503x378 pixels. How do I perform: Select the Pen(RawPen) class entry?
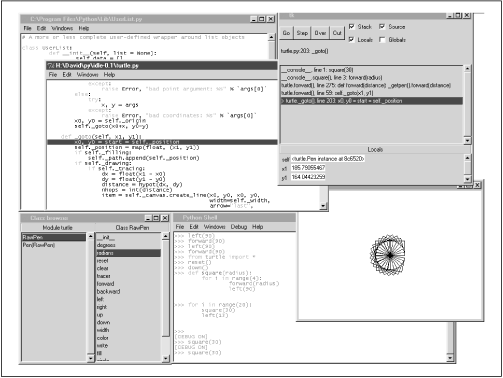(39, 245)
